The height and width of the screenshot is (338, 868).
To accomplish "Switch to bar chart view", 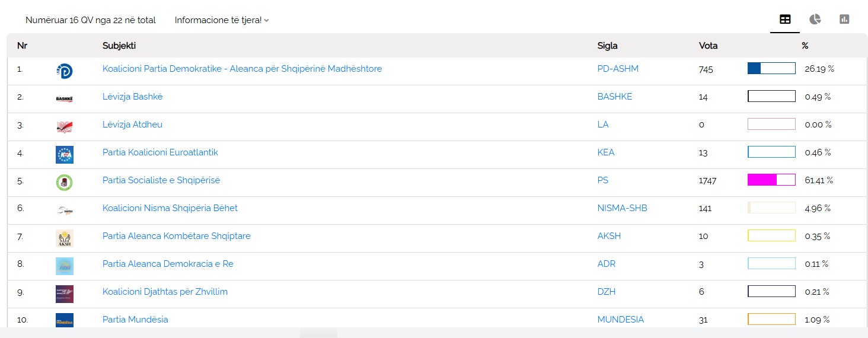I will 844,20.
